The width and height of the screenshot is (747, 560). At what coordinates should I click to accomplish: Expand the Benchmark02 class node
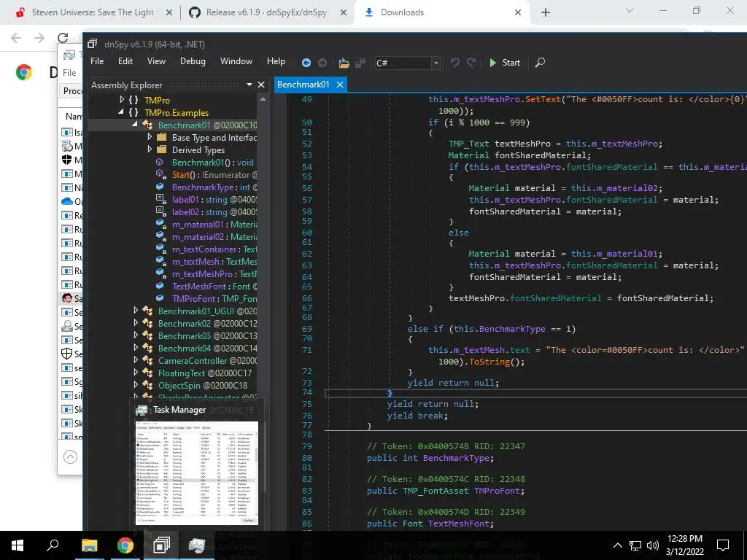click(x=136, y=323)
